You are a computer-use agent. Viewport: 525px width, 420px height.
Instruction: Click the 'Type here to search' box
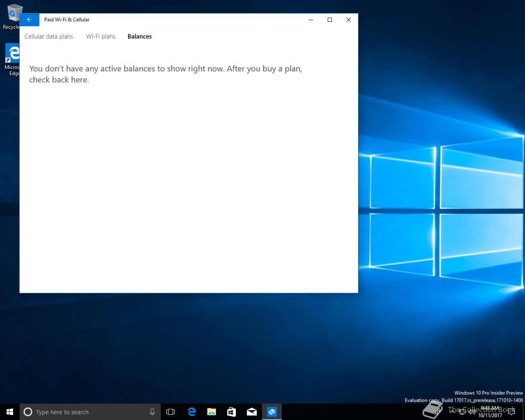coord(90,412)
